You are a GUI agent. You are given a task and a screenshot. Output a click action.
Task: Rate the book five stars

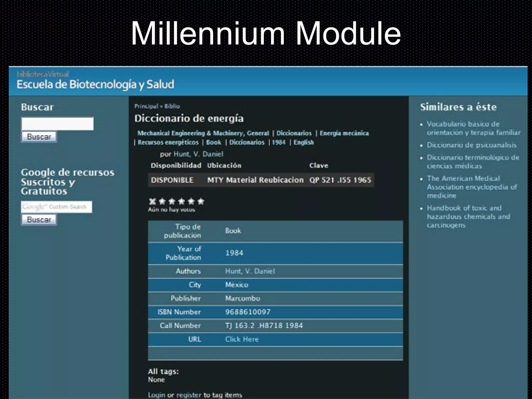[201, 201]
